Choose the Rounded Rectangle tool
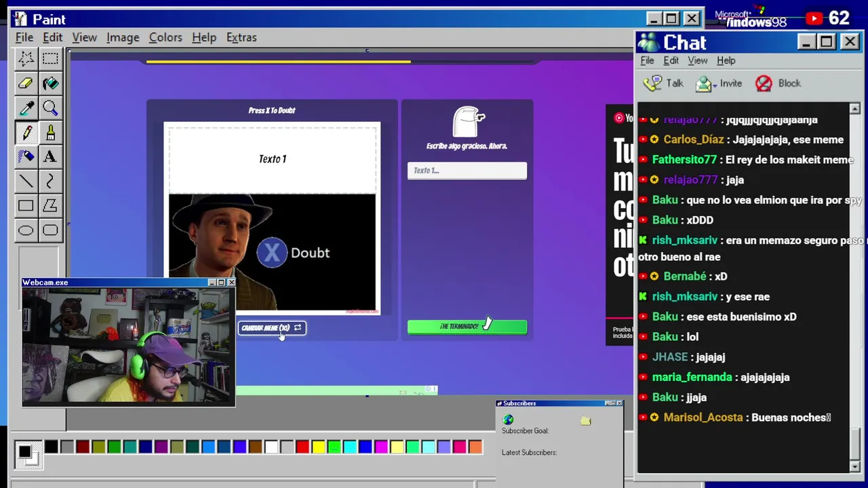Image resolution: width=868 pixels, height=488 pixels. [50, 230]
